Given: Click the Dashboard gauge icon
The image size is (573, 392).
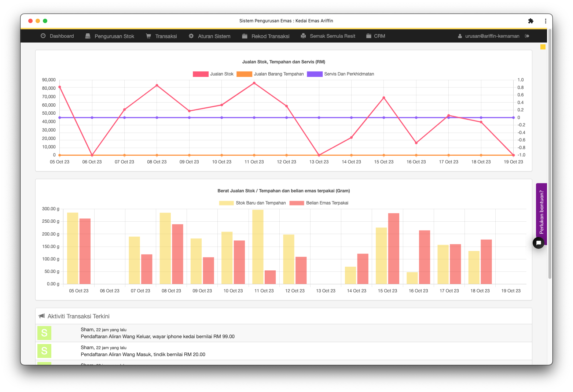Looking at the screenshot, I should (x=43, y=36).
